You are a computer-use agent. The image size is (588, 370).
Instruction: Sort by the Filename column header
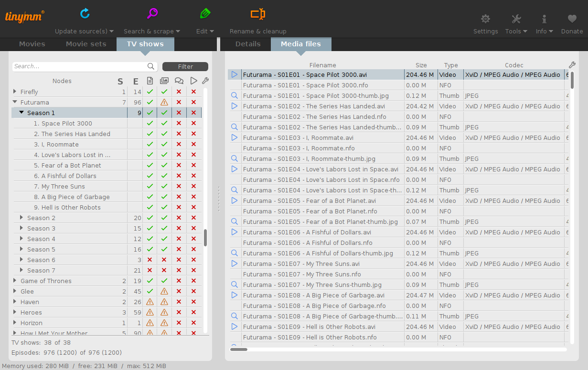(x=323, y=65)
